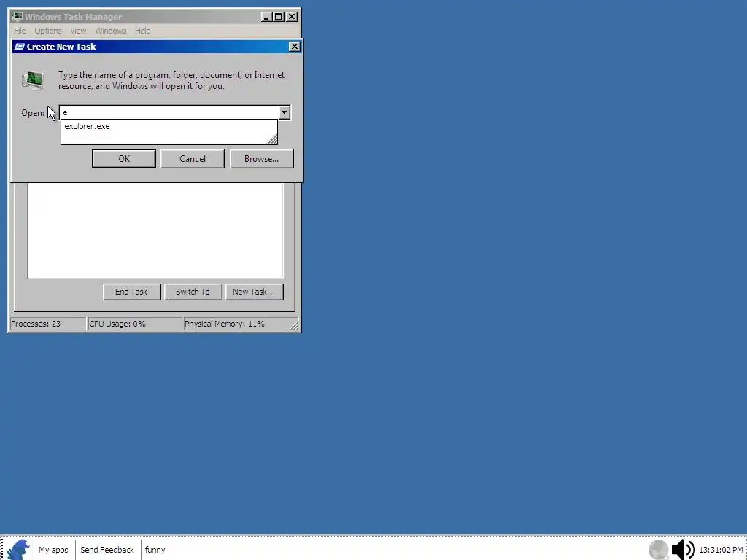Click the Processes: 23 status entry
The image size is (747, 560).
point(47,324)
